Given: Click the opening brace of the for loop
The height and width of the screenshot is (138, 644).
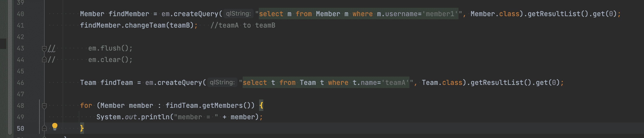Looking at the screenshot, I should click(261, 105).
